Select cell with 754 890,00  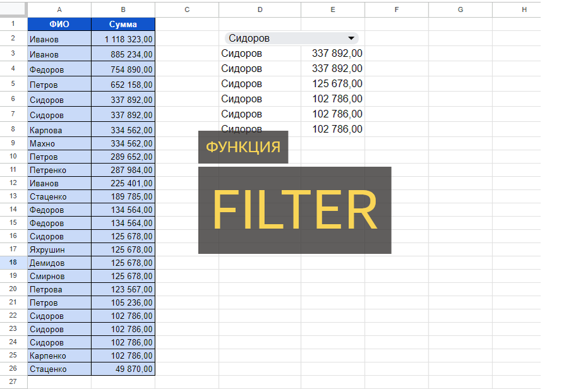coord(123,69)
